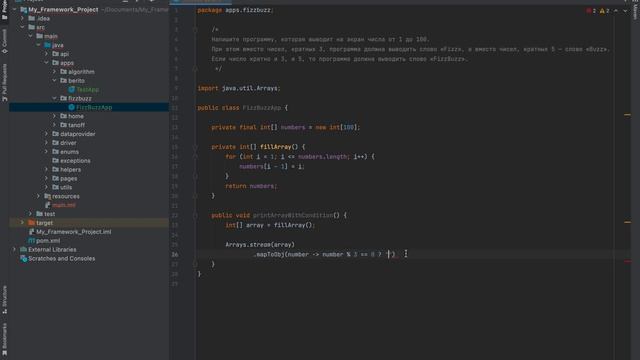The image size is (640, 360).
Task: Select FizzBuzzApp in project tree
Action: (89, 107)
